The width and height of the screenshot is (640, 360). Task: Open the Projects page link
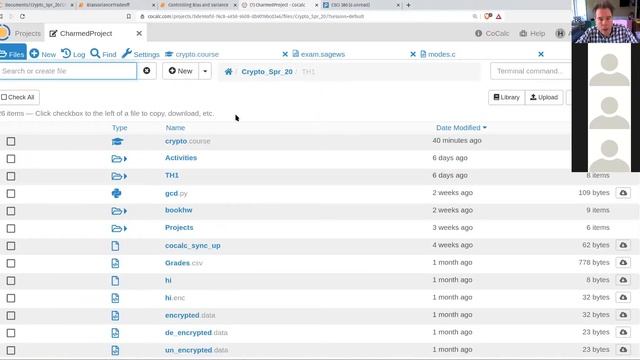coord(28,33)
